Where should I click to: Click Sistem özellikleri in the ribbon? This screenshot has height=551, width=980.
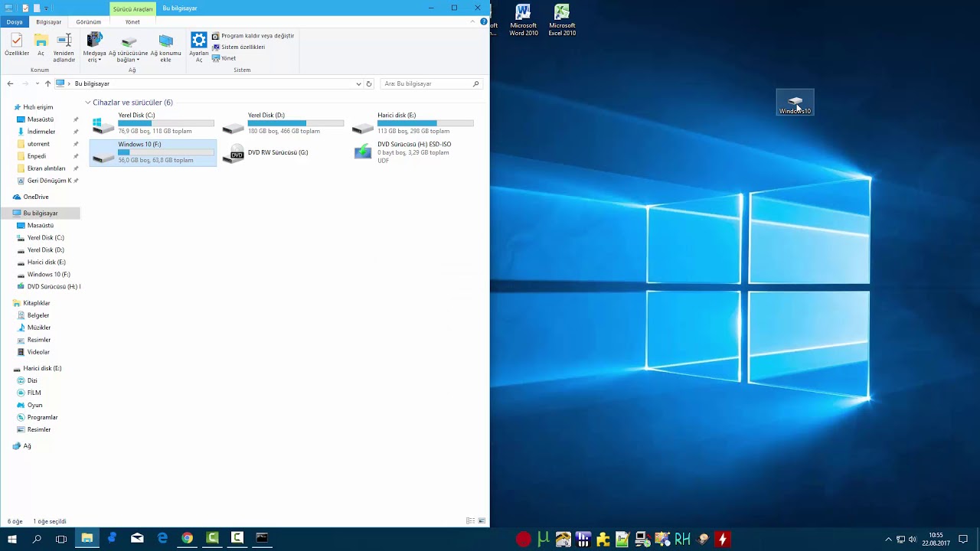click(243, 47)
